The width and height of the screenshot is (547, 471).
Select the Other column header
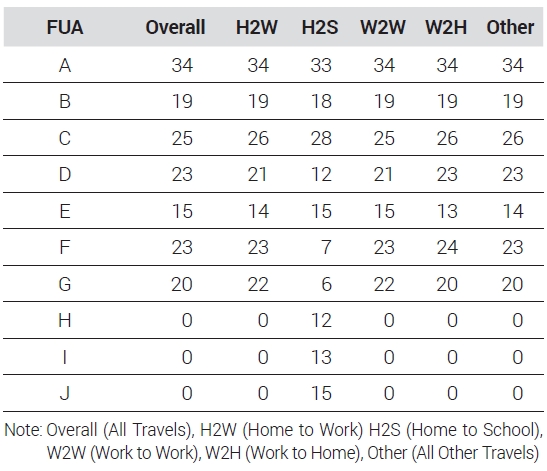coord(510,27)
